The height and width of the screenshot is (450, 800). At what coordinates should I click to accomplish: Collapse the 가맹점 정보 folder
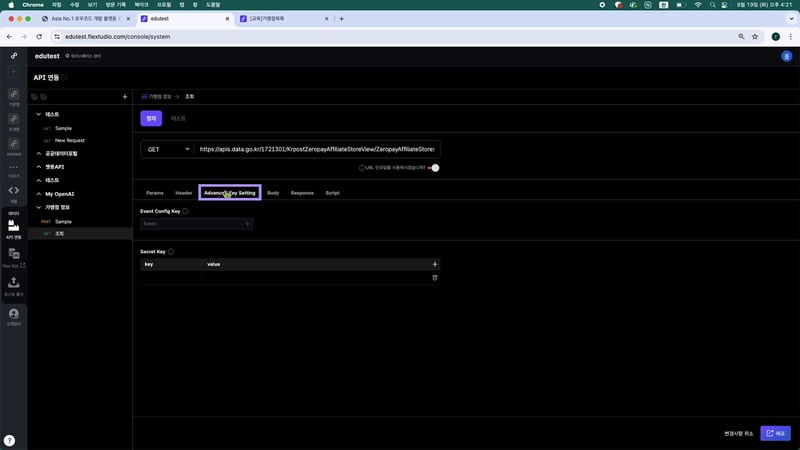click(x=38, y=207)
